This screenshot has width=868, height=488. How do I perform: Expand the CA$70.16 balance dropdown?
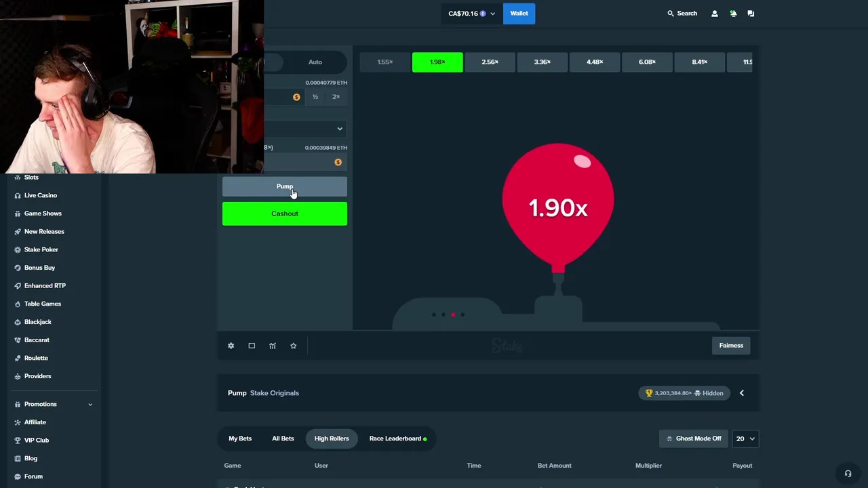click(471, 14)
